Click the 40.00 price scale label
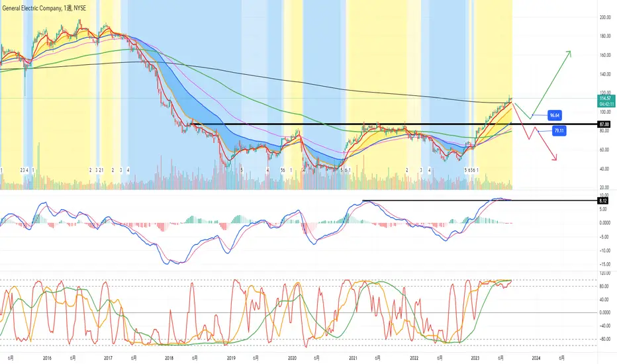617x364 pixels. pyautogui.click(x=604, y=169)
